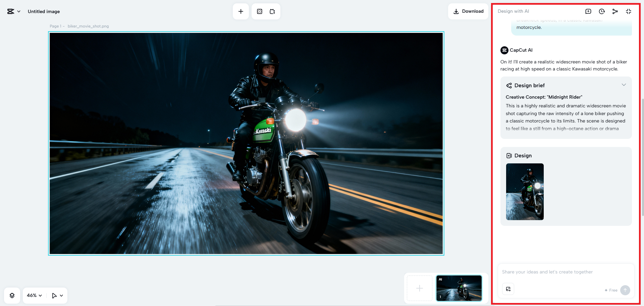Open the background tool with striped square icon

pyautogui.click(x=260, y=11)
